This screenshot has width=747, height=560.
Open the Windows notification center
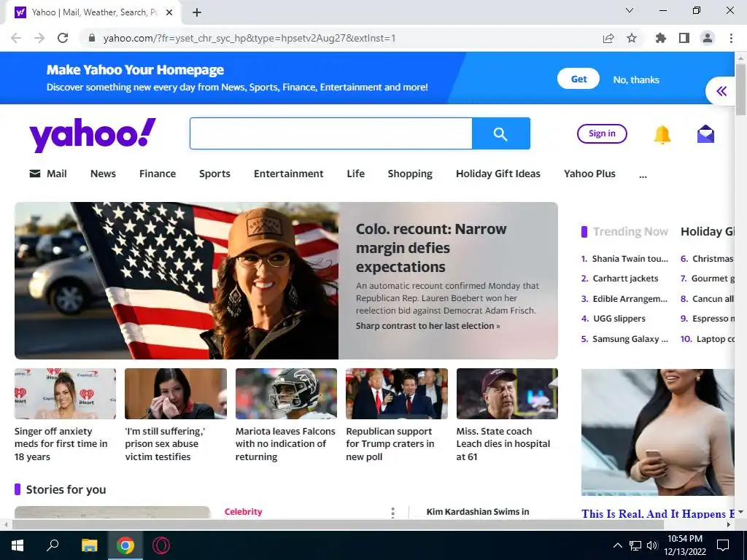(x=723, y=545)
